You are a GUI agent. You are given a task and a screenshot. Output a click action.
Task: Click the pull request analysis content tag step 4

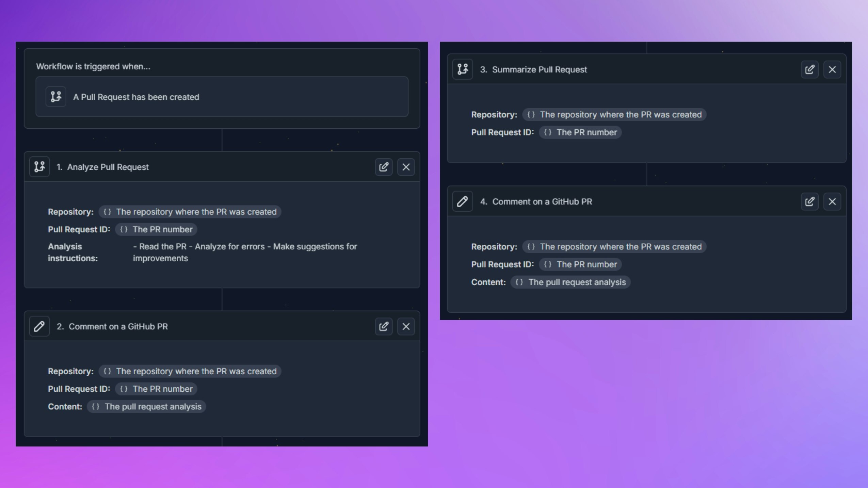tap(570, 282)
